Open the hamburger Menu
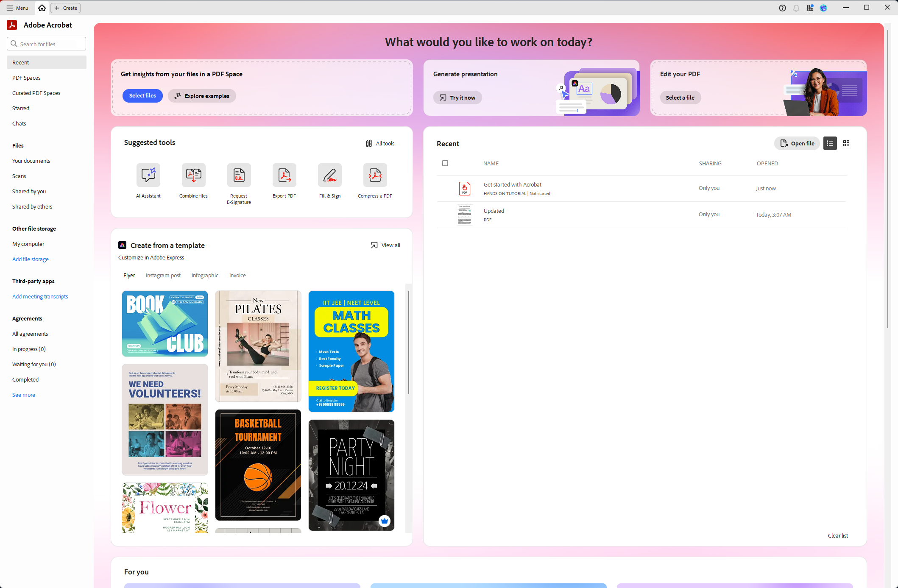Viewport: 898px width, 588px height. coord(17,8)
